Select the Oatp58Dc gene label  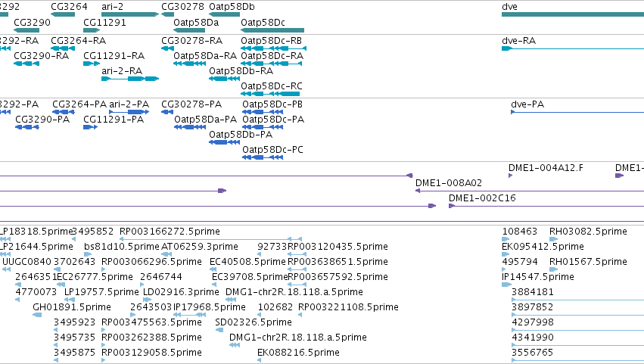[x=263, y=22]
